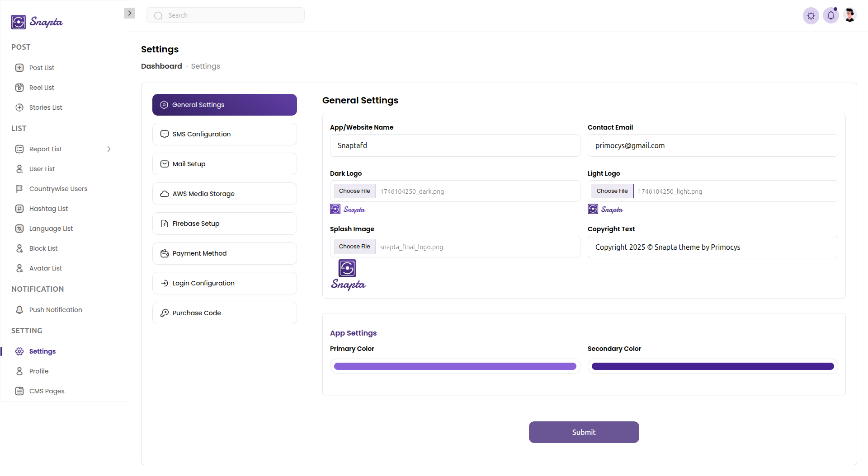Select the Payment Method settings tab
Viewport: 868px width, 476px height.
[x=224, y=253]
